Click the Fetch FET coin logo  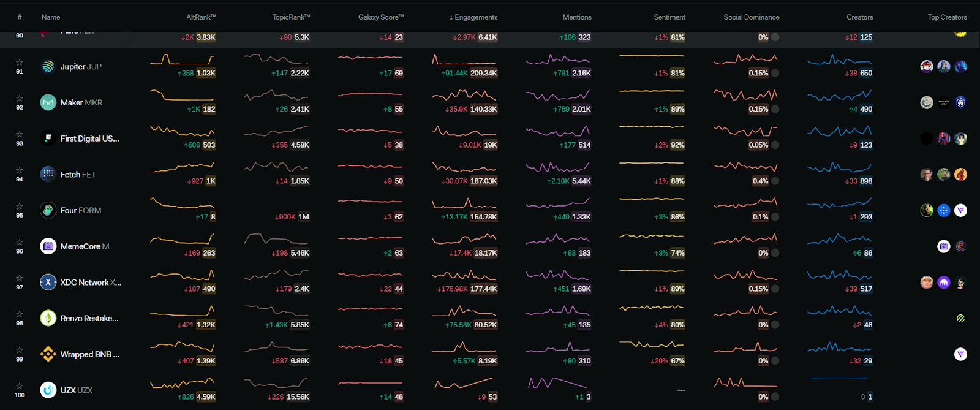point(48,174)
